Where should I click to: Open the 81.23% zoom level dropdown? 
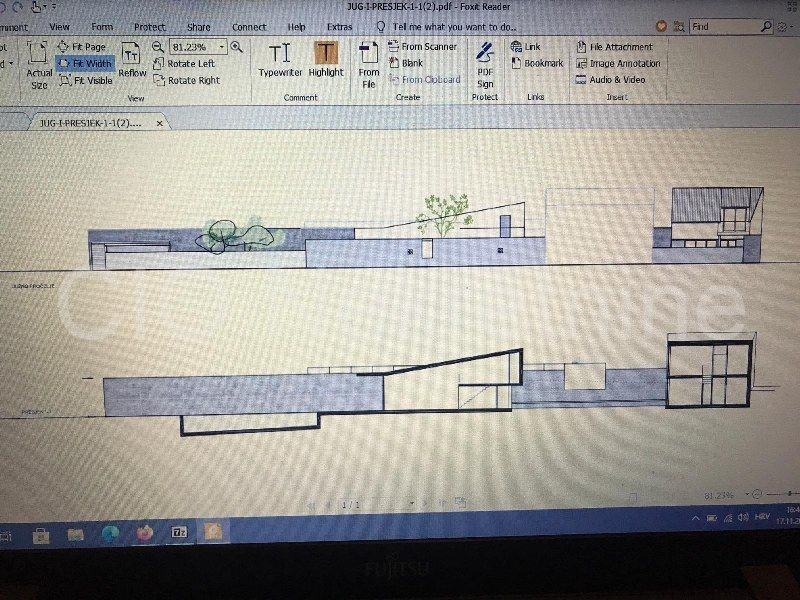tap(222, 47)
